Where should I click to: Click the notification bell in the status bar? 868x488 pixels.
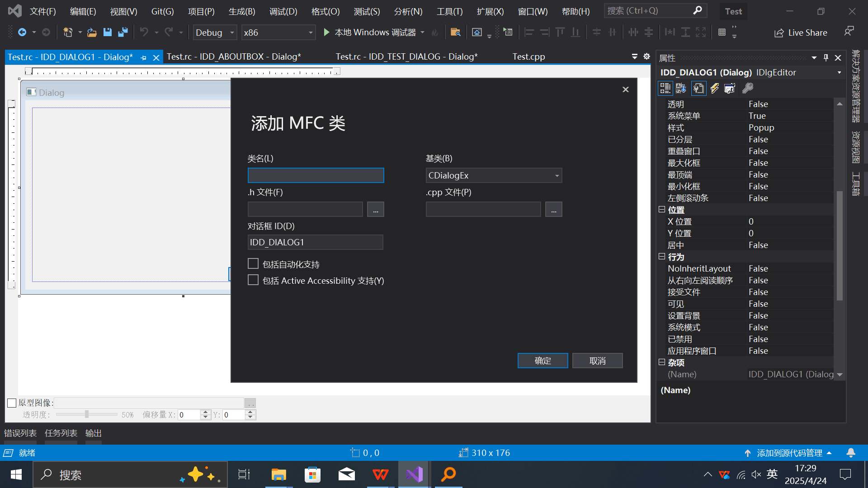(850, 453)
